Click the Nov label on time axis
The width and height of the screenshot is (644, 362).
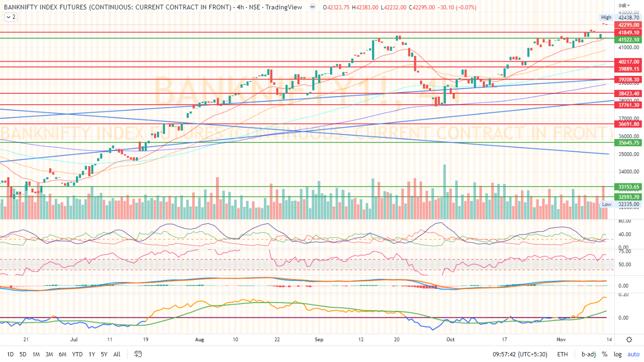561,339
